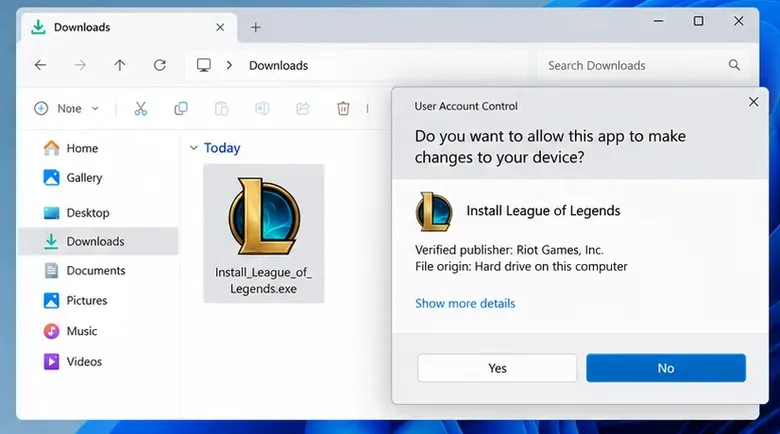The image size is (780, 434).
Task: Collapse the Today group chevron
Action: (194, 148)
